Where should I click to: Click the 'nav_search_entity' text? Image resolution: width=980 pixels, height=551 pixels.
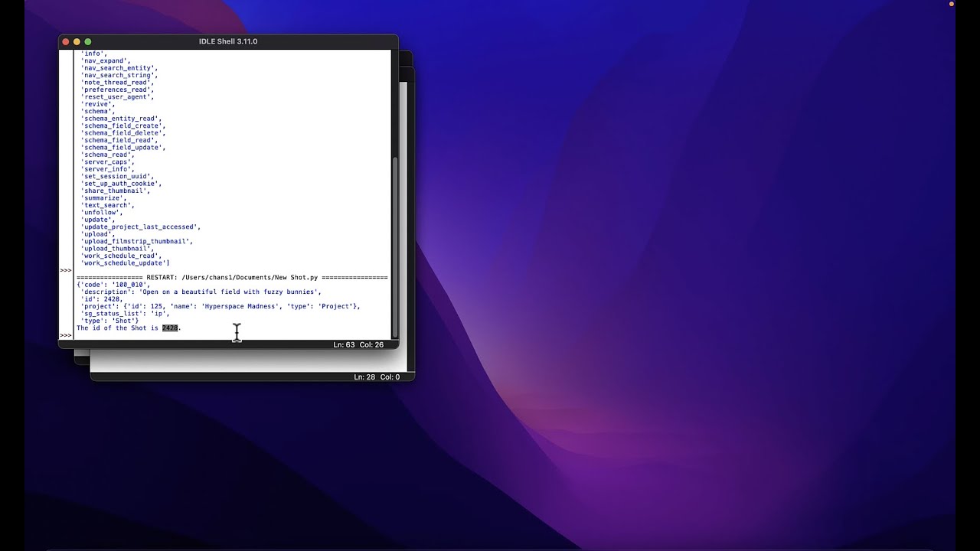[118, 68]
